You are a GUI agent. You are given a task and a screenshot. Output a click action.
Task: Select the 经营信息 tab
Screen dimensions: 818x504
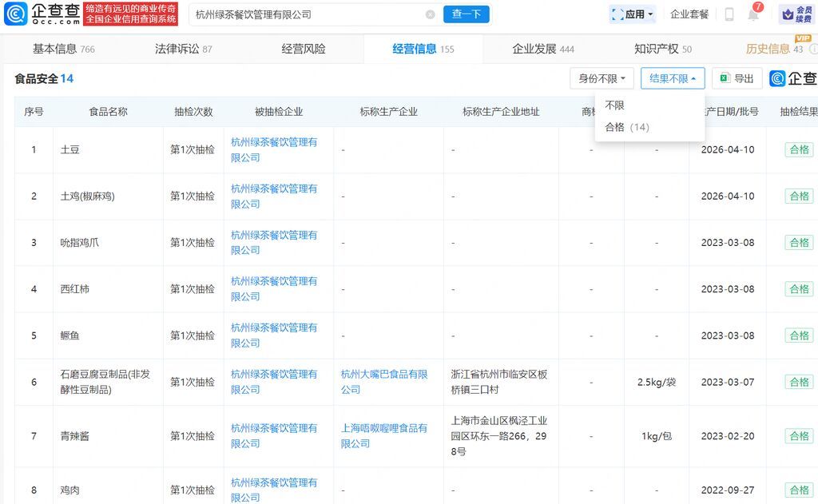coord(423,49)
